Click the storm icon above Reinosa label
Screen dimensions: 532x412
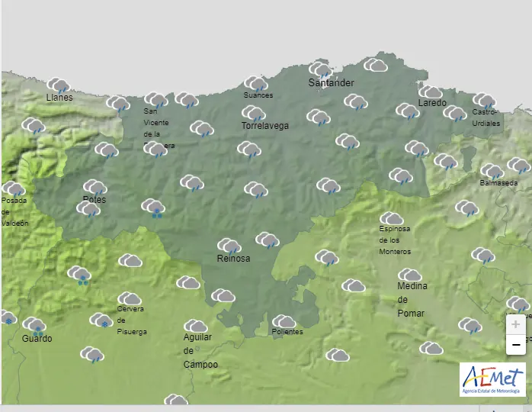229,246
